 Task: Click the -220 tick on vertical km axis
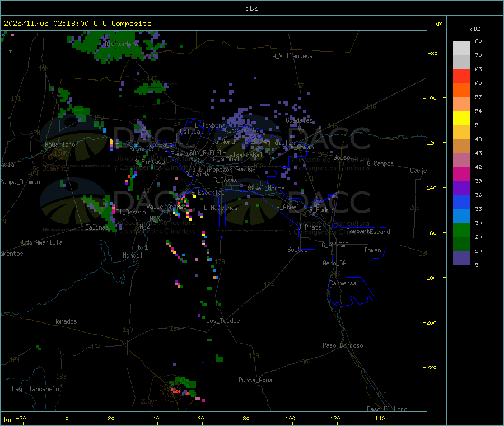coord(431,368)
